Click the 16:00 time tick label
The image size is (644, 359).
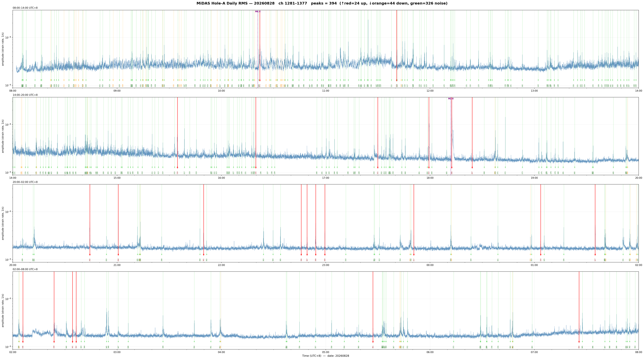[221, 178]
